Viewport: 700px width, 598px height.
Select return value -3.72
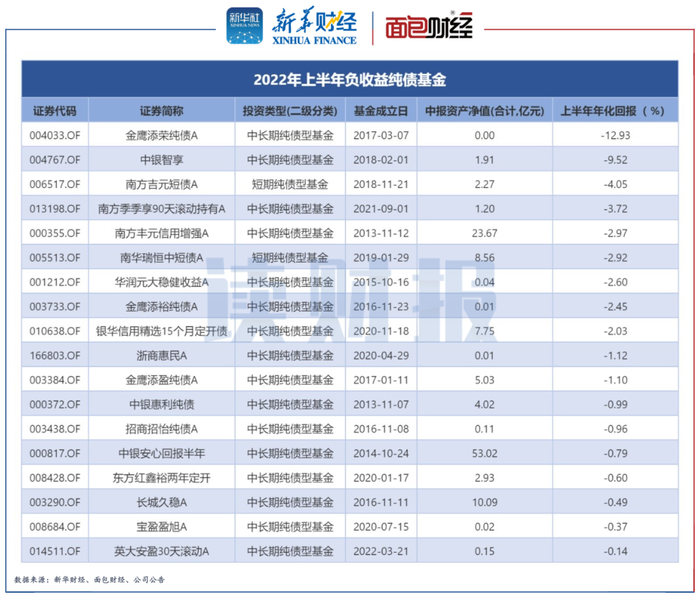pos(615,209)
